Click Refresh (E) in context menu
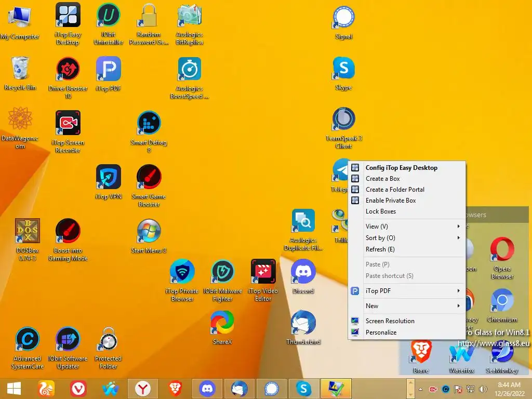Image resolution: width=532 pixels, height=399 pixels. tap(407, 249)
